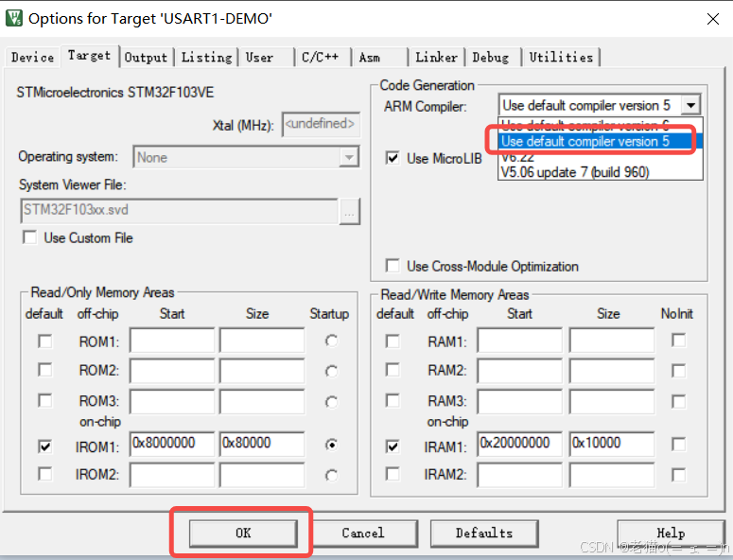Viewport: 733px width, 560px height.
Task: Click the Xtal (MHz) input field
Action: 321,124
